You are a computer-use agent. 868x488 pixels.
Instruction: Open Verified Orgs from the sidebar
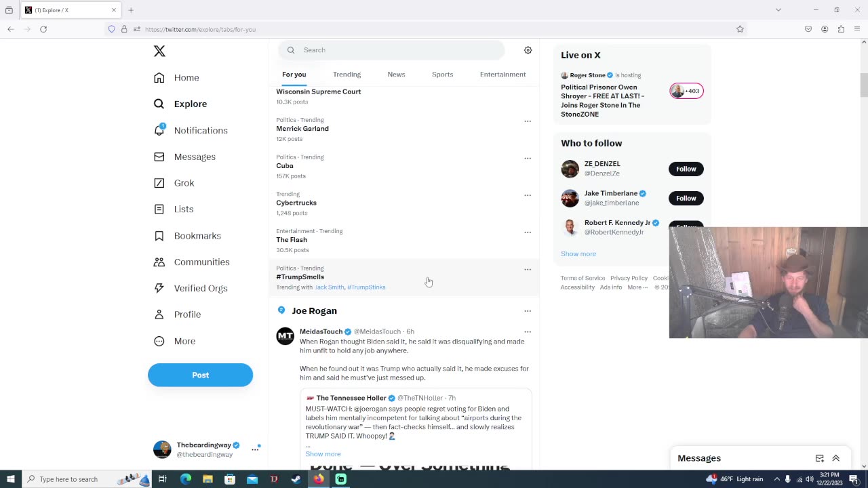click(191, 288)
